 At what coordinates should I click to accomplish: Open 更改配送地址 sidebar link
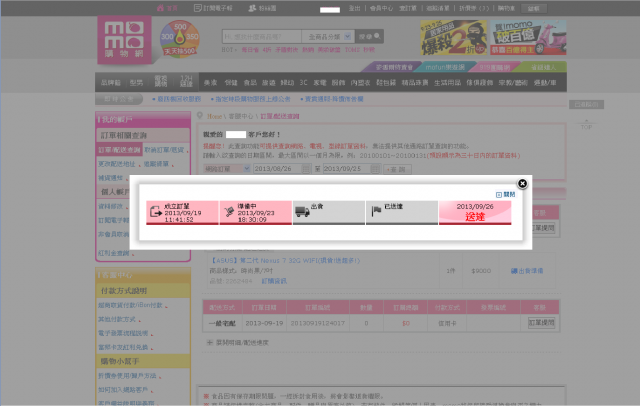point(116,164)
